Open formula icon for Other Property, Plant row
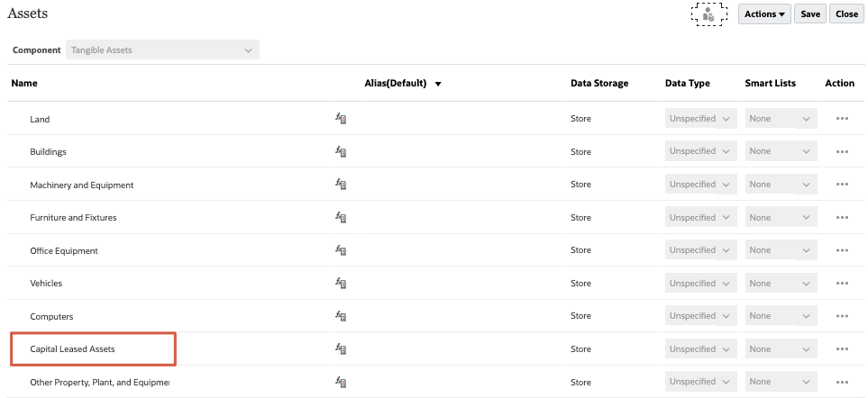 click(x=341, y=382)
